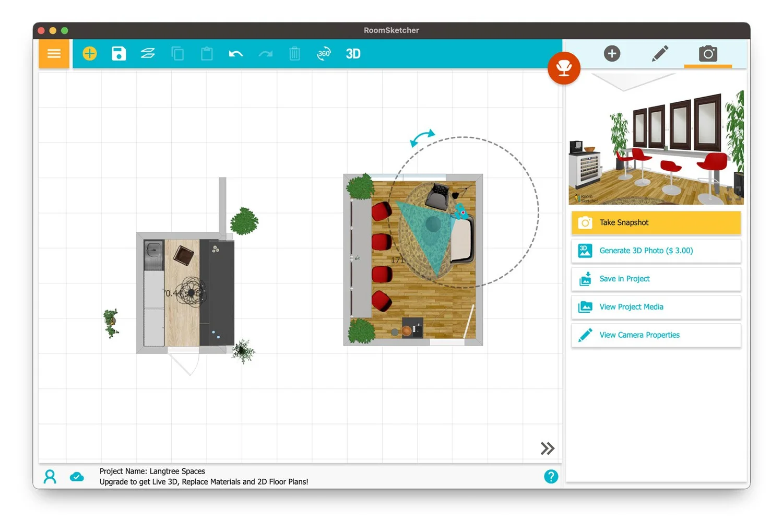783x532 pixels.
Task: Select the camera marker in the floor plan
Action: tap(461, 211)
